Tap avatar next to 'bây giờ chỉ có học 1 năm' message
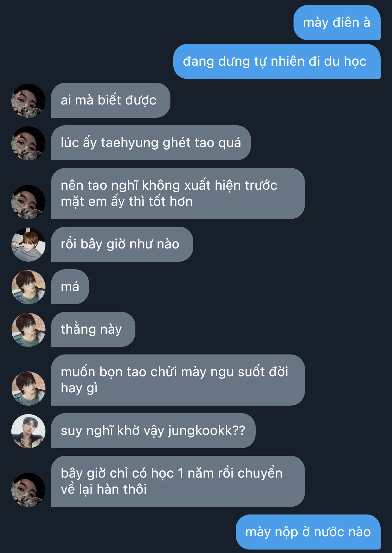This screenshot has width=392, height=553. click(x=28, y=490)
